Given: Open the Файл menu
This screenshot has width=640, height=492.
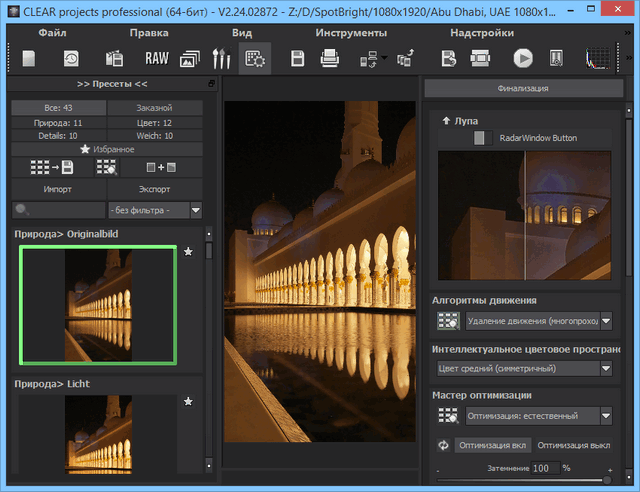Looking at the screenshot, I should (x=52, y=33).
